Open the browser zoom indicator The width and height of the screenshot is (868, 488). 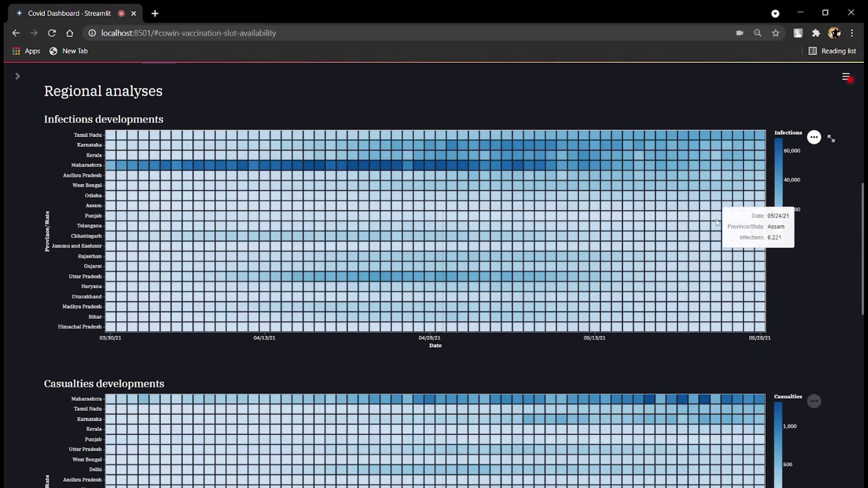(758, 33)
